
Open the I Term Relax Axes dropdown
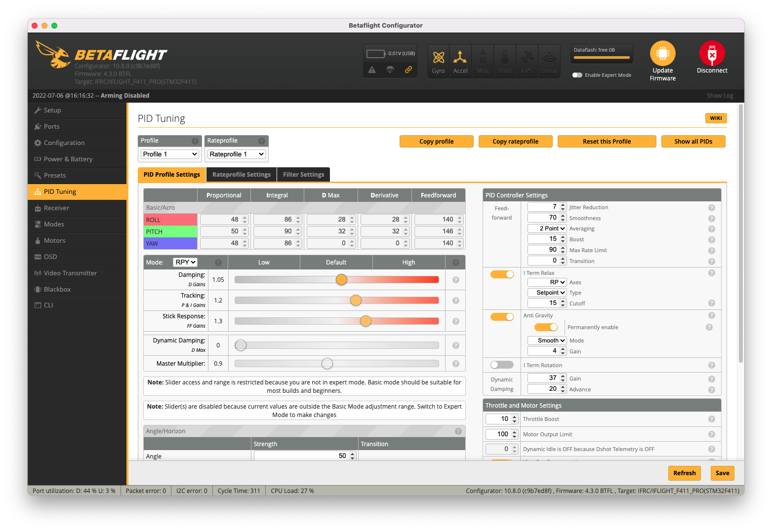(x=547, y=282)
